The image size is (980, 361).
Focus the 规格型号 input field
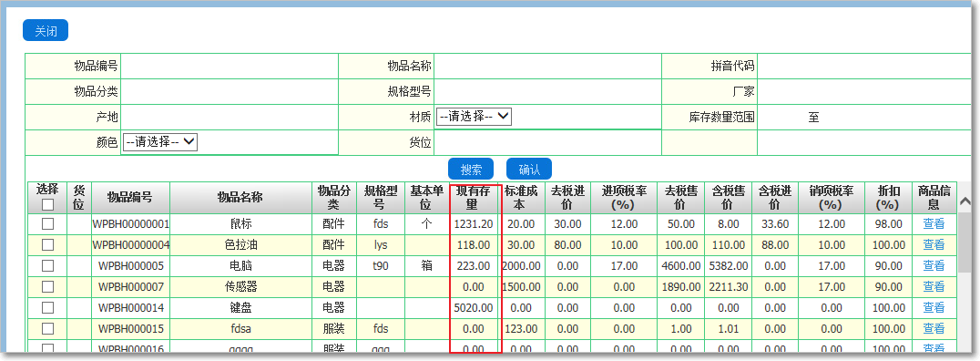pyautogui.click(x=547, y=92)
